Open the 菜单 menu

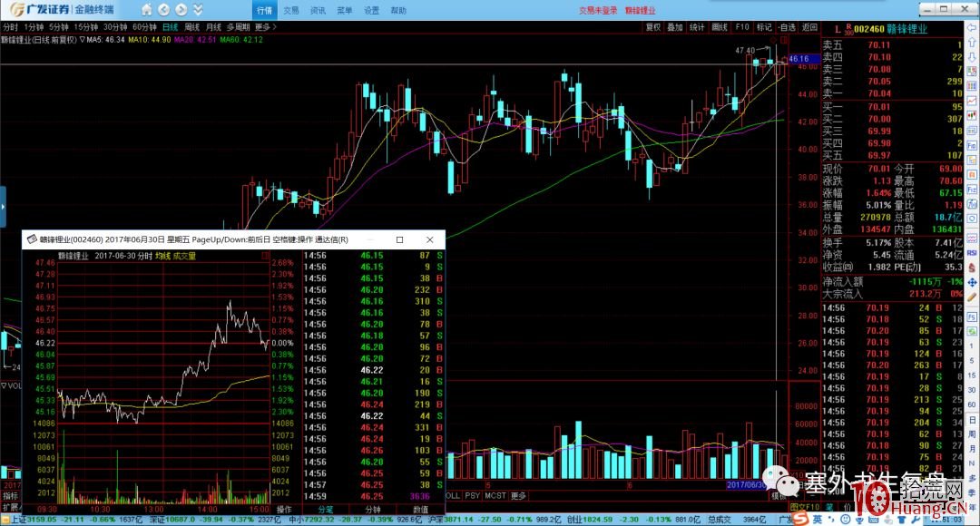tap(345, 10)
